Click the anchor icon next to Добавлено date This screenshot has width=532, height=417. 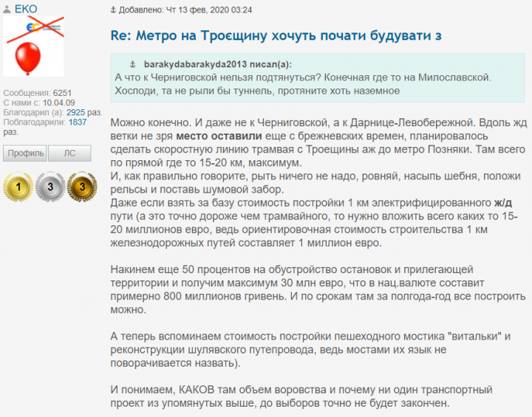(x=114, y=10)
